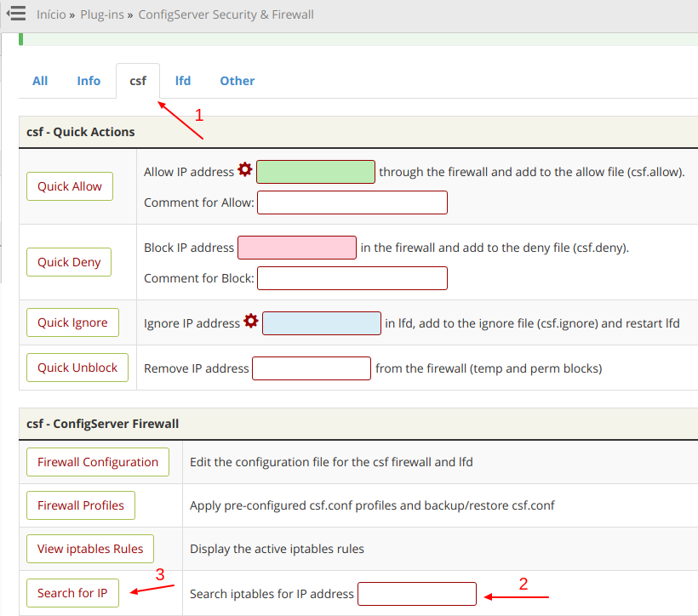Open the gear icon beside Ignore IP address
The height and width of the screenshot is (616, 698).
point(251,321)
